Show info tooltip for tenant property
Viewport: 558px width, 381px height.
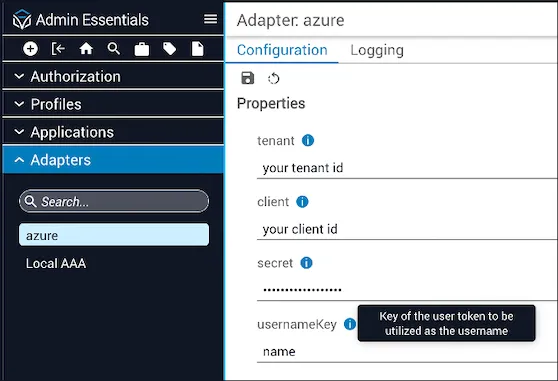point(308,141)
